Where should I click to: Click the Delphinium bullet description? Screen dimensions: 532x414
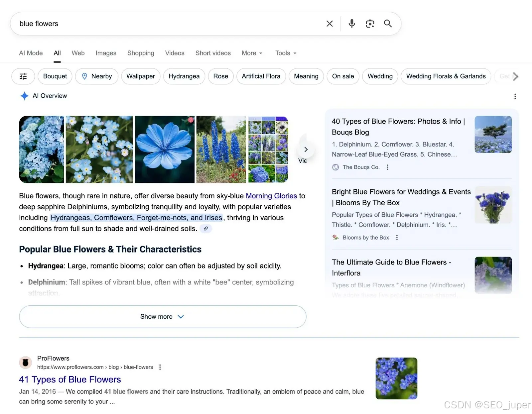click(x=161, y=287)
